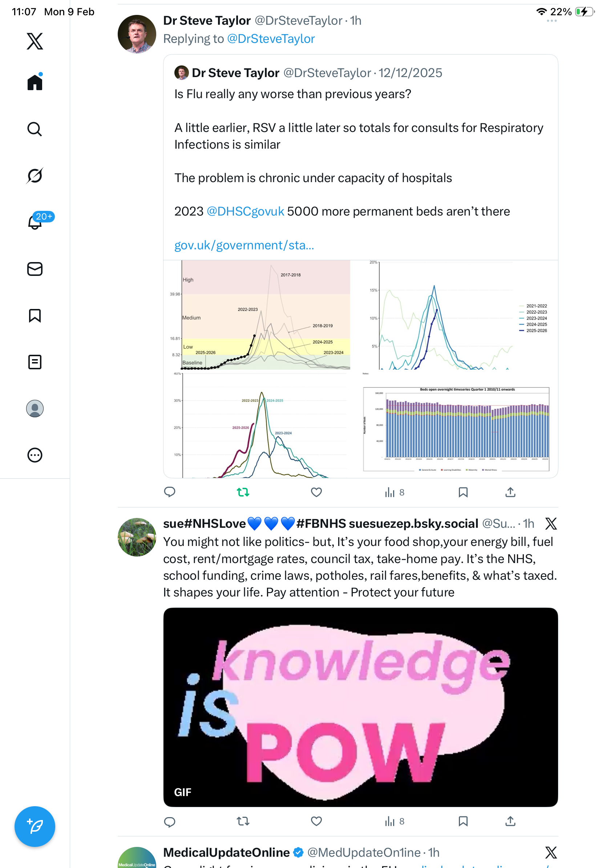Open Direct Messages envelope

(x=35, y=269)
